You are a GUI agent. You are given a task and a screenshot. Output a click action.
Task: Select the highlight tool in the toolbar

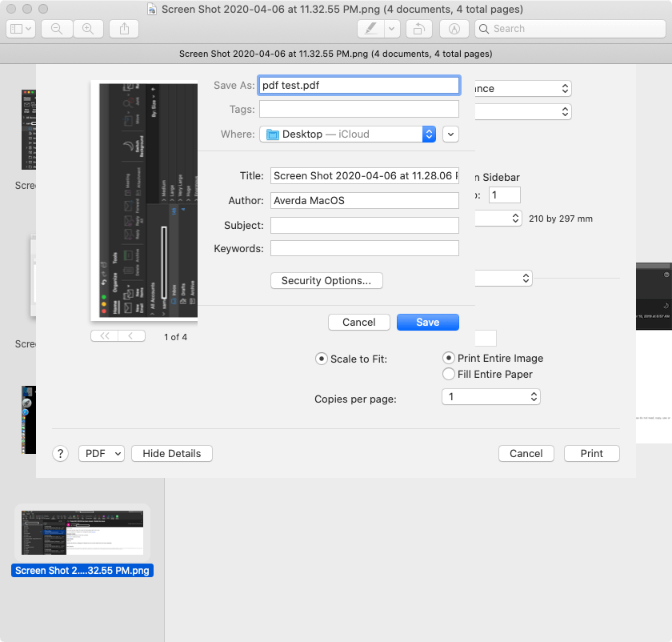[454, 28]
